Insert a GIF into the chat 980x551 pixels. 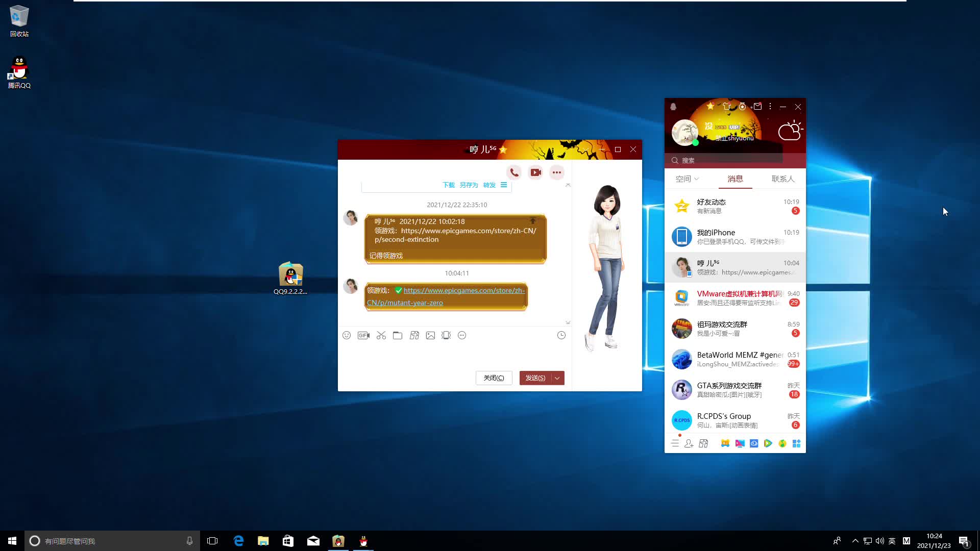pyautogui.click(x=363, y=335)
